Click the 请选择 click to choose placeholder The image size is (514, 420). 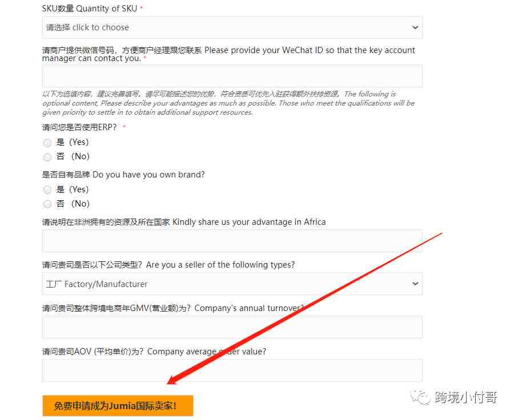[87, 27]
